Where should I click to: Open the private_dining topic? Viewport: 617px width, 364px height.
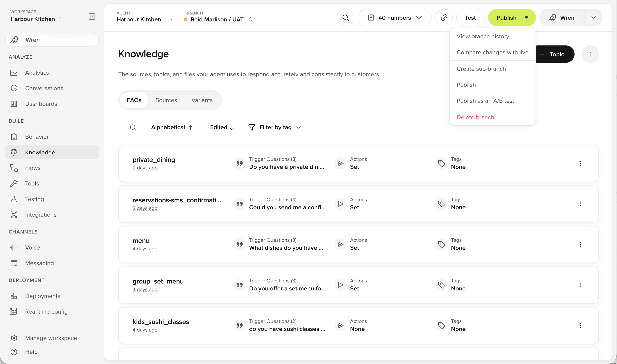pyautogui.click(x=154, y=160)
